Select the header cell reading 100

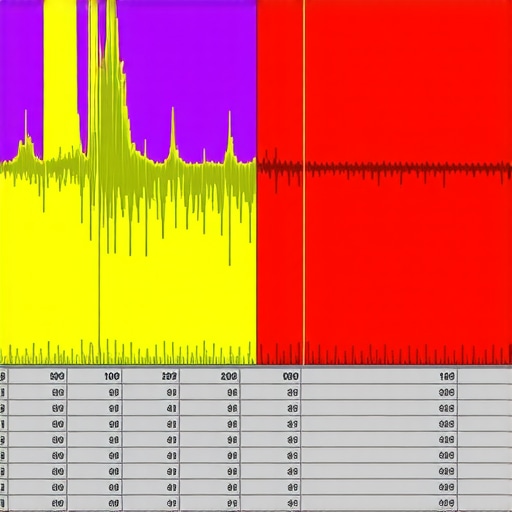95,376
